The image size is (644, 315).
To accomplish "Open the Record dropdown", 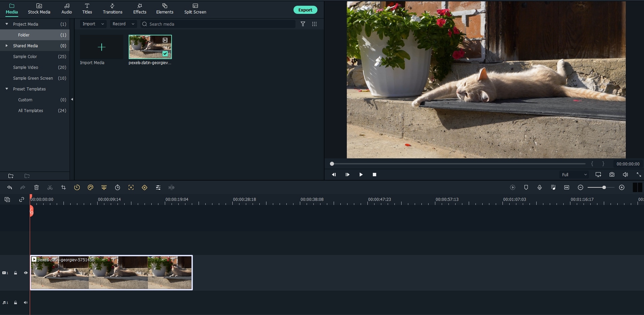I will (x=123, y=24).
